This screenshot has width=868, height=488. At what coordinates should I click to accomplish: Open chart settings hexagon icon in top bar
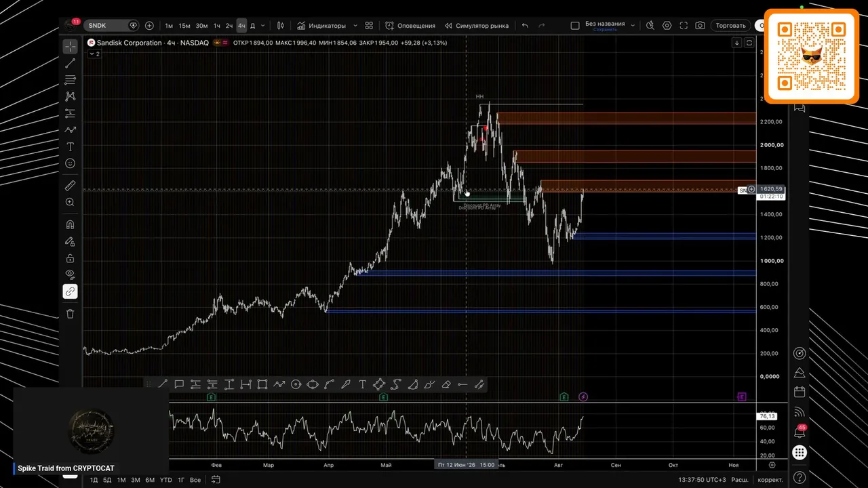pos(667,26)
